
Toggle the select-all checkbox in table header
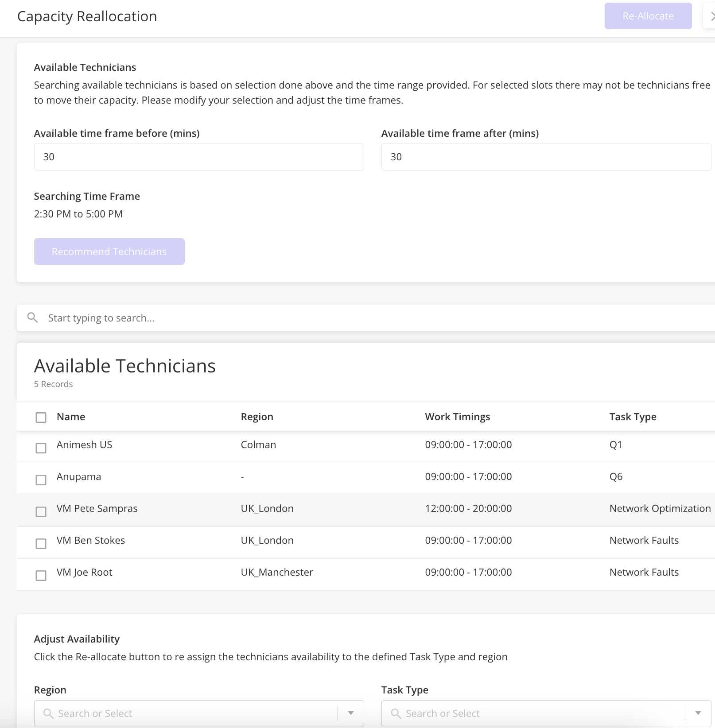(x=41, y=417)
